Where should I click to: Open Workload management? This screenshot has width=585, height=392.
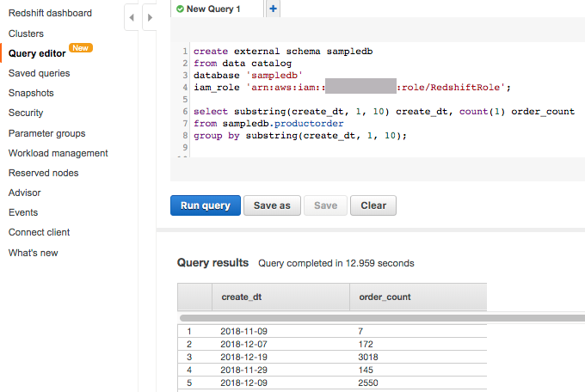point(58,153)
